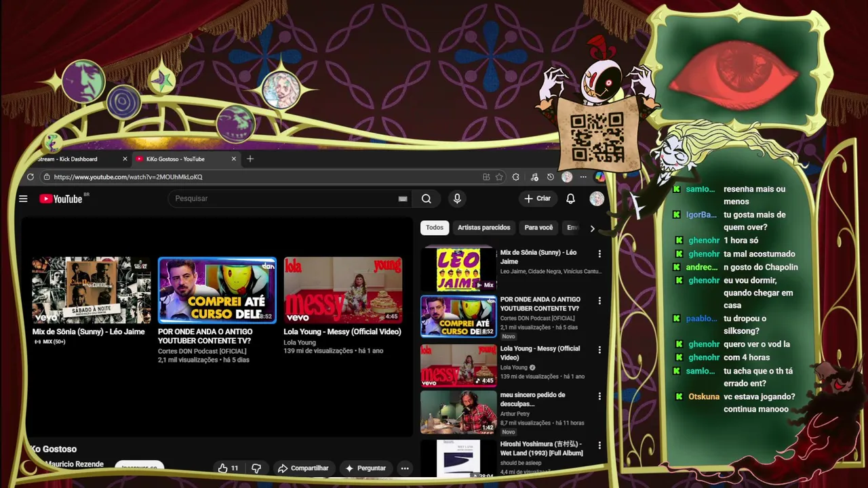Click chat username IgorBa...
Screen dimensions: 868x488
tap(701, 215)
